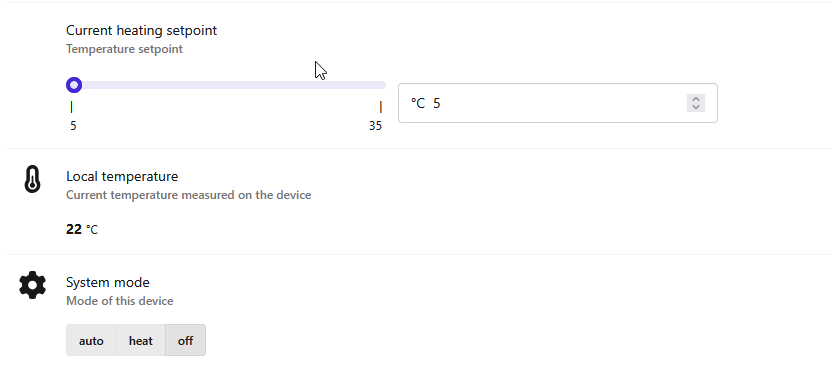Select the auto system mode

click(91, 341)
